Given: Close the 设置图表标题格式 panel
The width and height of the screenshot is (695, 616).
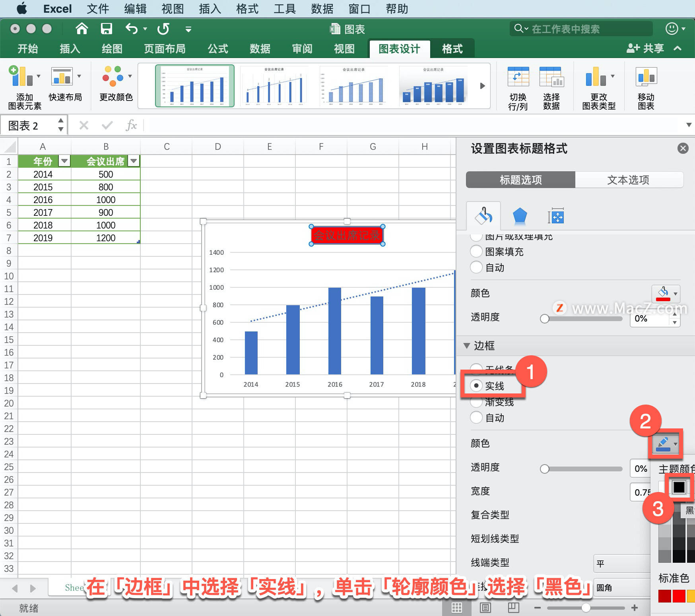Looking at the screenshot, I should tap(683, 148).
